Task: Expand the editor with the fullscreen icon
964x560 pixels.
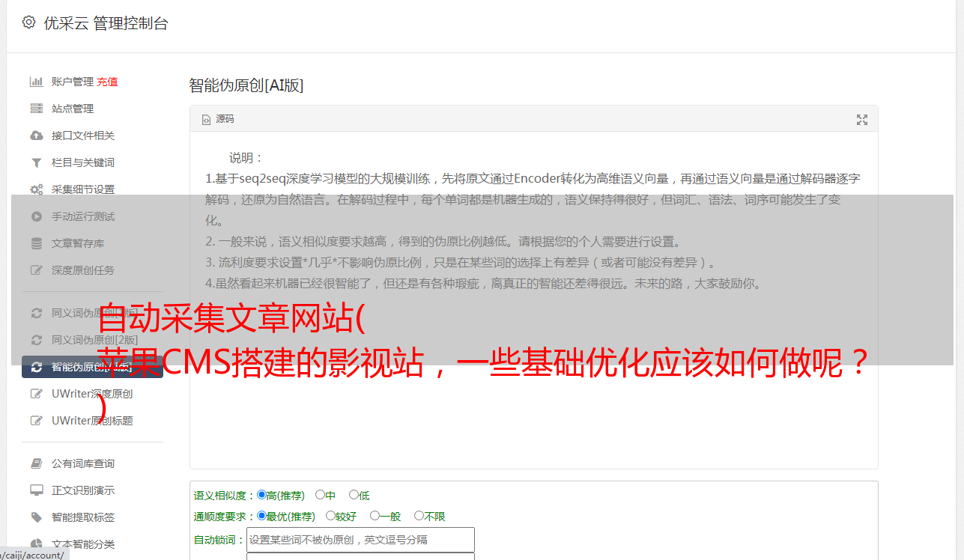Action: click(x=862, y=120)
